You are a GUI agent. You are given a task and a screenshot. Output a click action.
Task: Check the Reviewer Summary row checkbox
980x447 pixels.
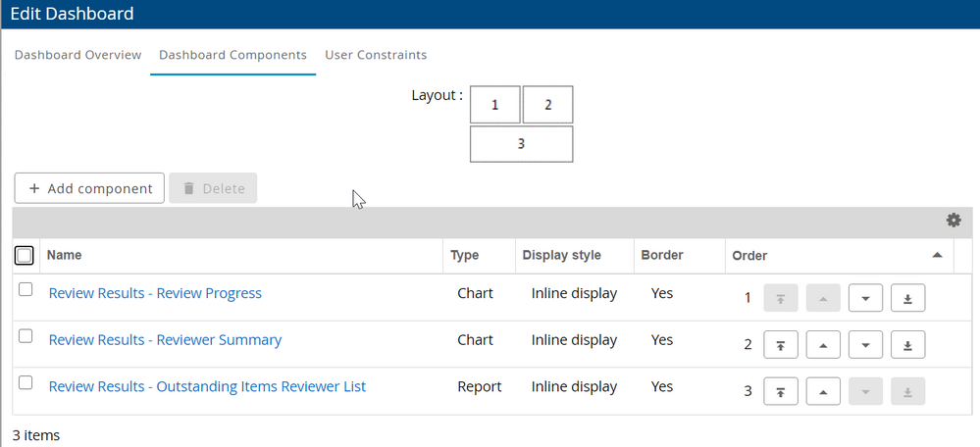click(x=26, y=336)
